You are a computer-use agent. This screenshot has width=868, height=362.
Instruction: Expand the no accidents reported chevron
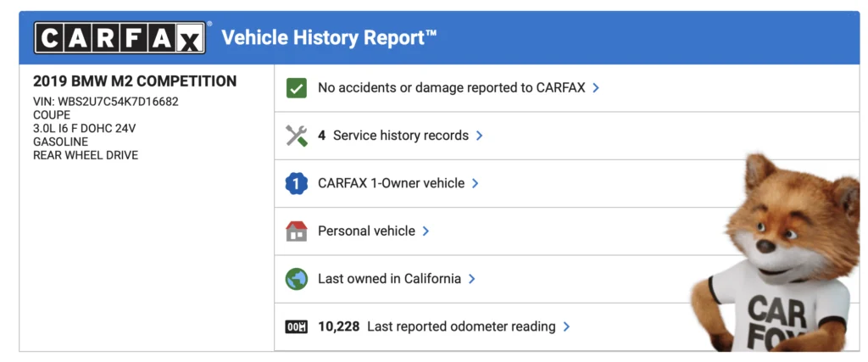(x=597, y=87)
